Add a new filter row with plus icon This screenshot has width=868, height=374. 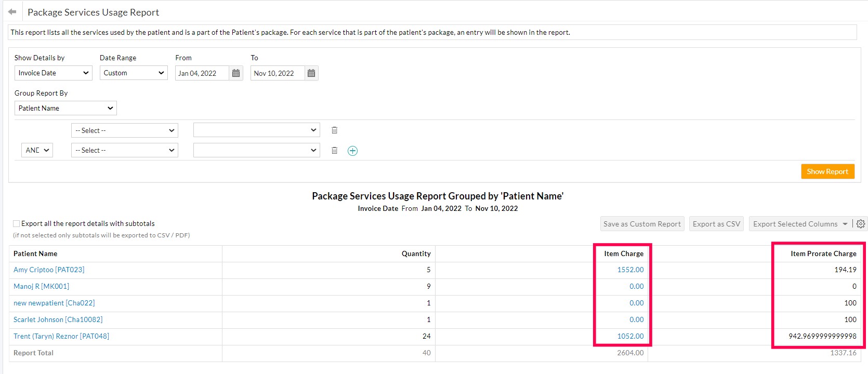click(x=352, y=151)
